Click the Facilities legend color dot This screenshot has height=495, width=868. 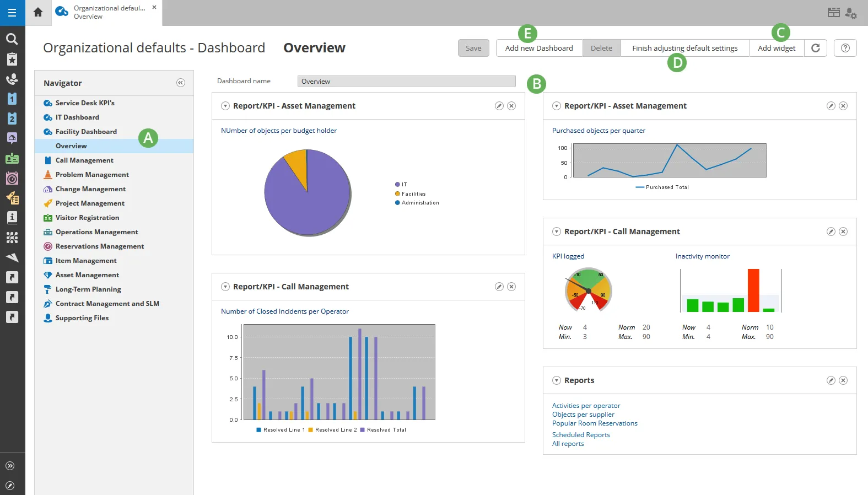(x=397, y=194)
